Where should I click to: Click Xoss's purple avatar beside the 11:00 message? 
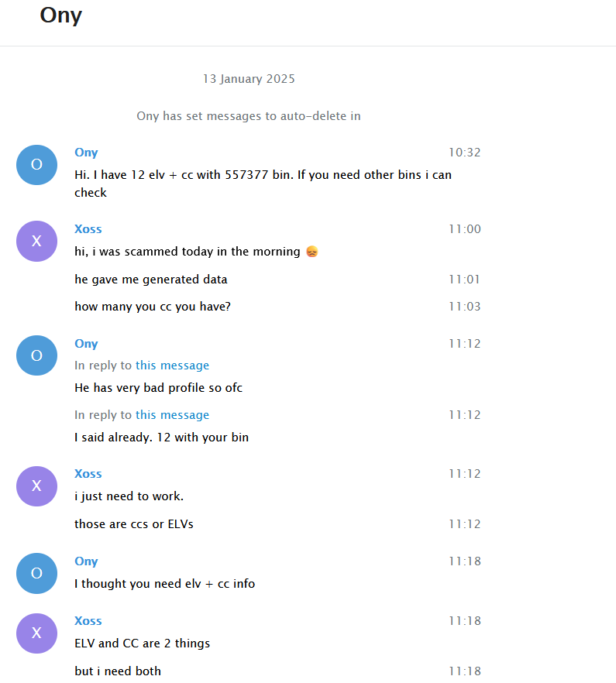(x=36, y=241)
